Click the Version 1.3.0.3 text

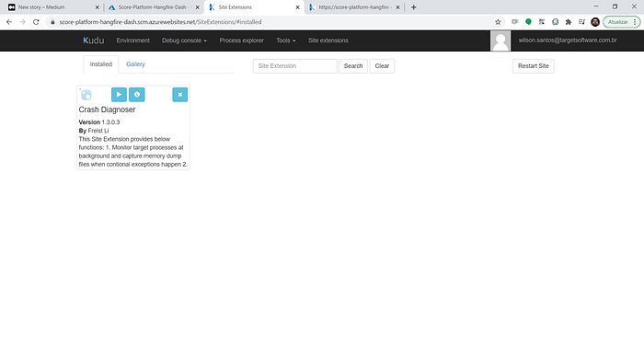[99, 122]
